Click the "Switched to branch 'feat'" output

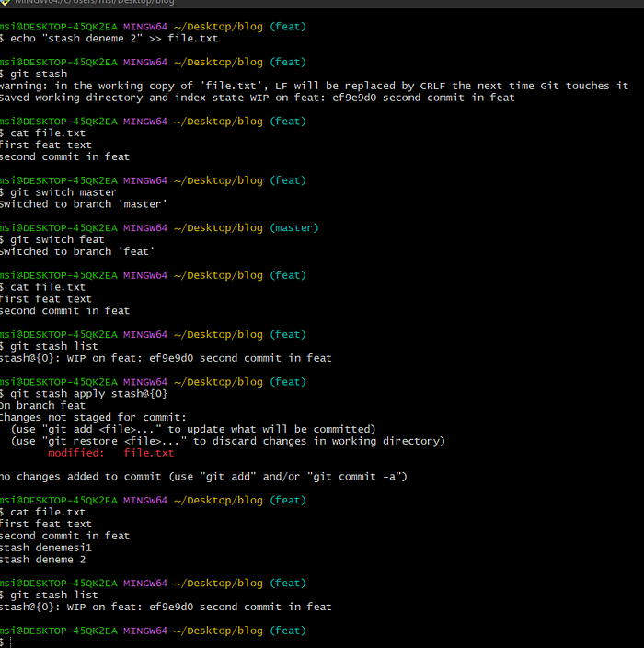(77, 251)
